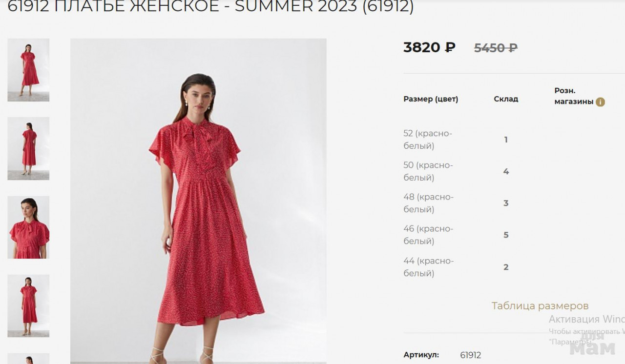Open the Таблица размеров link
This screenshot has width=625, height=364.
coord(540,306)
